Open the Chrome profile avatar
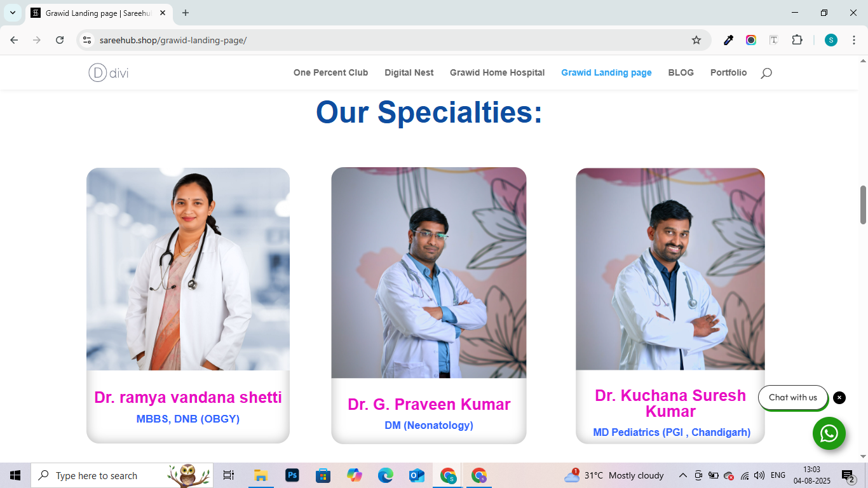868x488 pixels. pyautogui.click(x=831, y=40)
